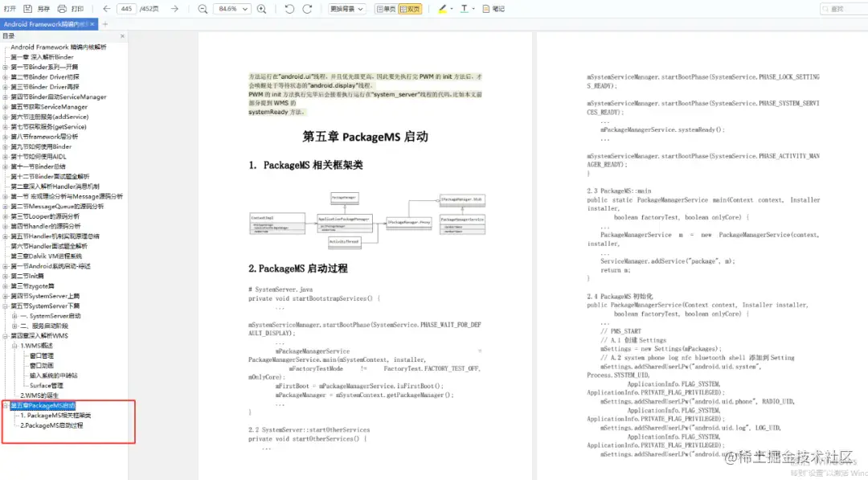The image size is (868, 480).
Task: Open 第五节获取ServiceManager outline entry
Action: coord(49,107)
